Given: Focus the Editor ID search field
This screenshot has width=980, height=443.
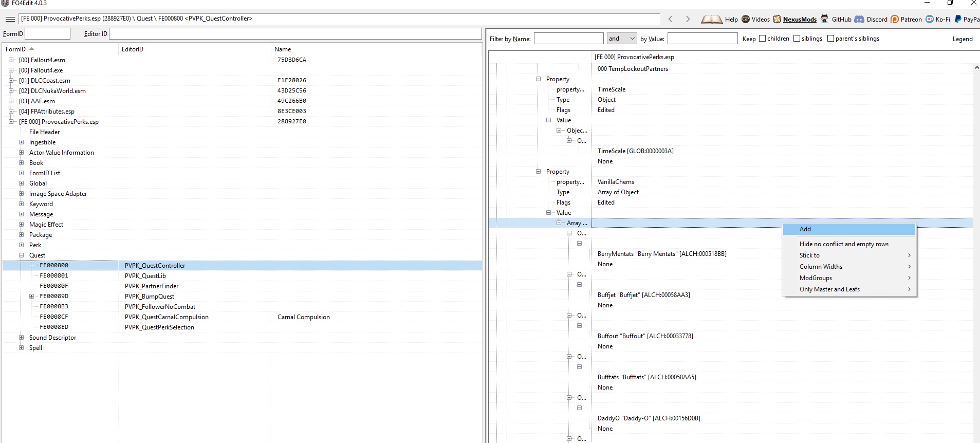Looking at the screenshot, I should coord(295,34).
